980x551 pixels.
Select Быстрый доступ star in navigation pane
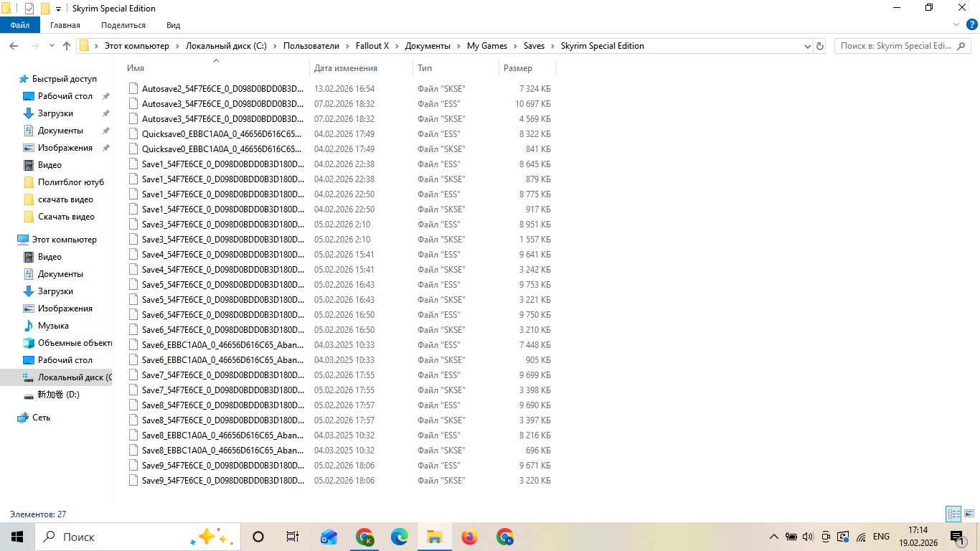coord(24,79)
